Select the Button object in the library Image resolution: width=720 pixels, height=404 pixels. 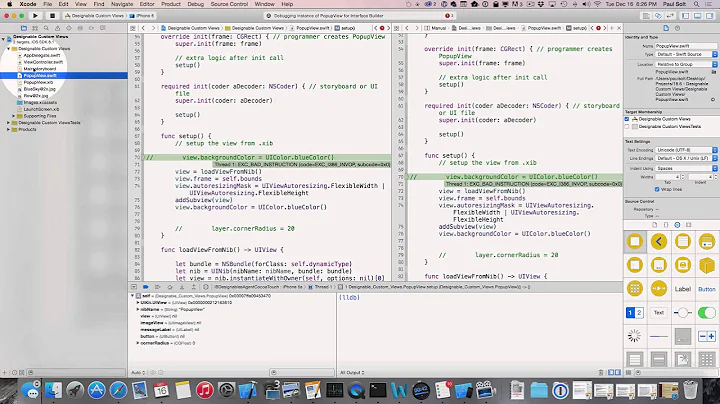707,289
